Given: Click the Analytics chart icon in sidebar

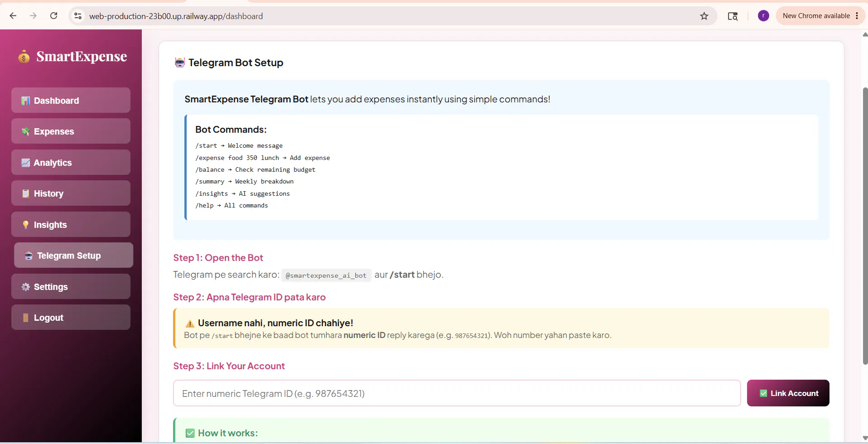Looking at the screenshot, I should coord(26,163).
